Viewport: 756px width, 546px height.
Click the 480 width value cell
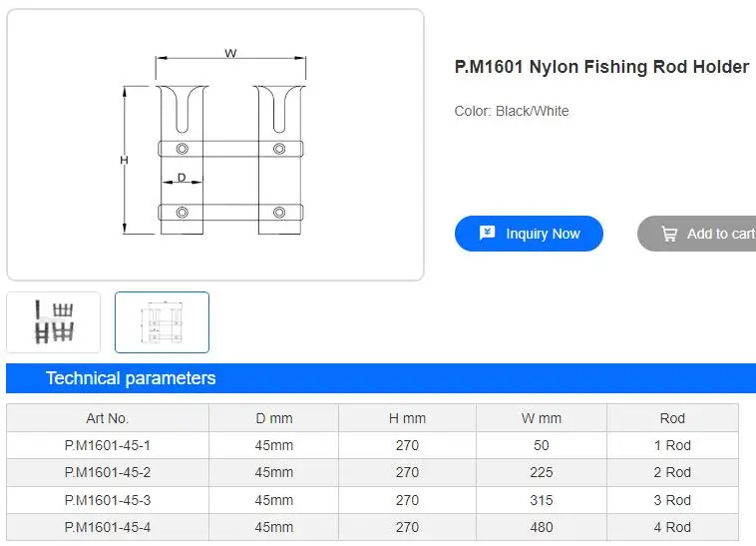541,527
